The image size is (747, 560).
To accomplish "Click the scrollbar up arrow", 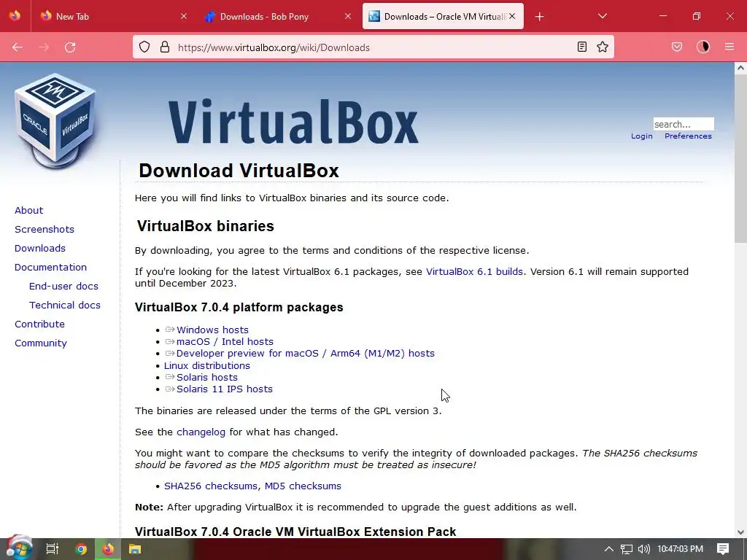I will [x=740, y=68].
